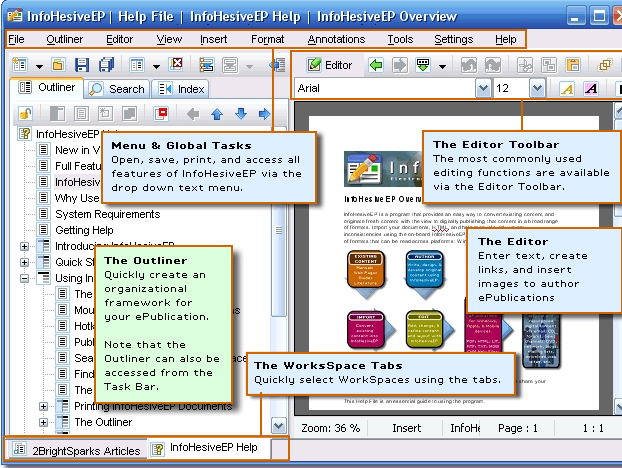Select The Outliner item in the tree
Image resolution: width=622 pixels, height=468 pixels.
point(103,422)
